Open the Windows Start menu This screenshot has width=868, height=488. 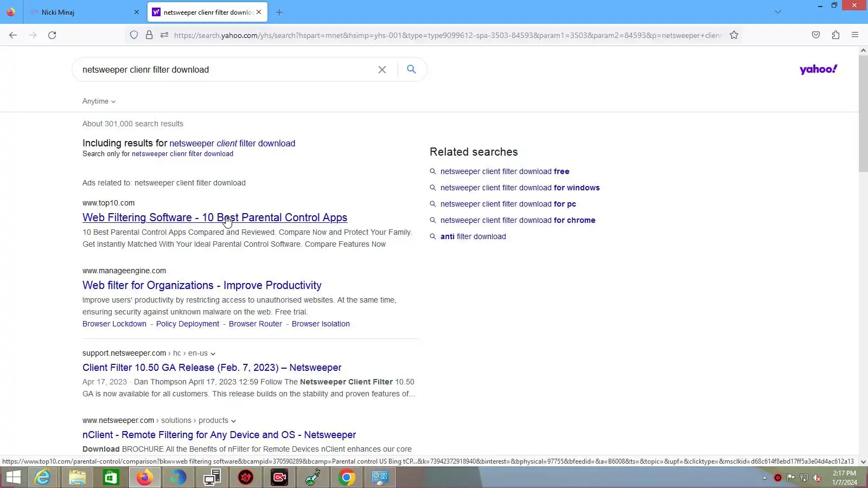click(x=13, y=478)
